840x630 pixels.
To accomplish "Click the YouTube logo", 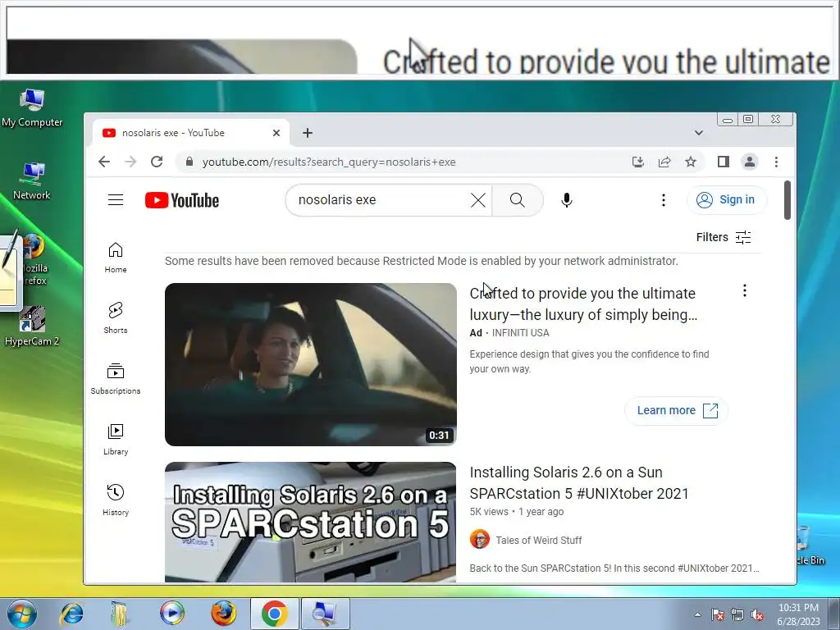I will click(x=182, y=200).
